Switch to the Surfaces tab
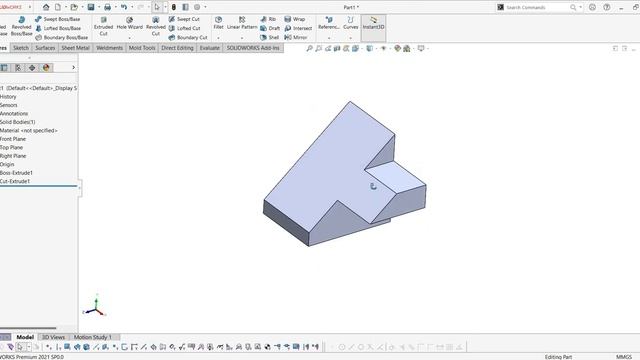The width and height of the screenshot is (640, 360). pos(45,48)
